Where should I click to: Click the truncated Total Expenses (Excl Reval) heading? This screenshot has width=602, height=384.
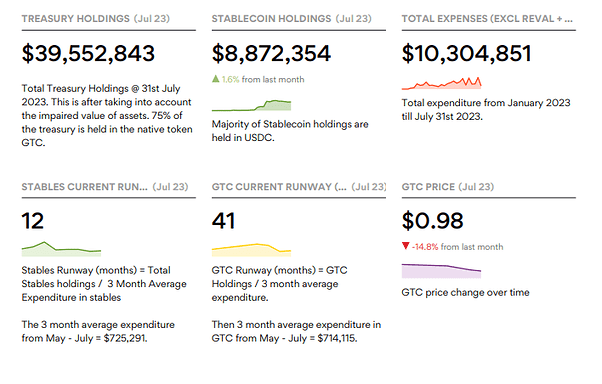tap(487, 18)
